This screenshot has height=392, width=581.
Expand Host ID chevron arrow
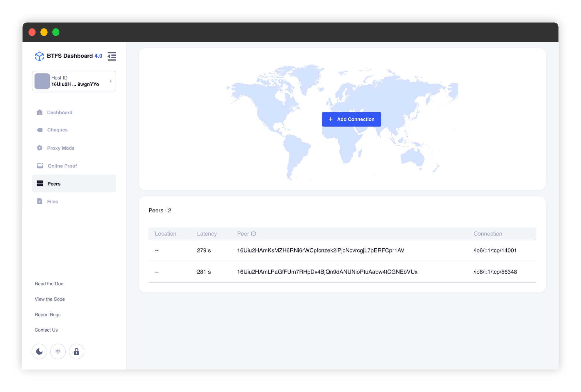coord(111,81)
